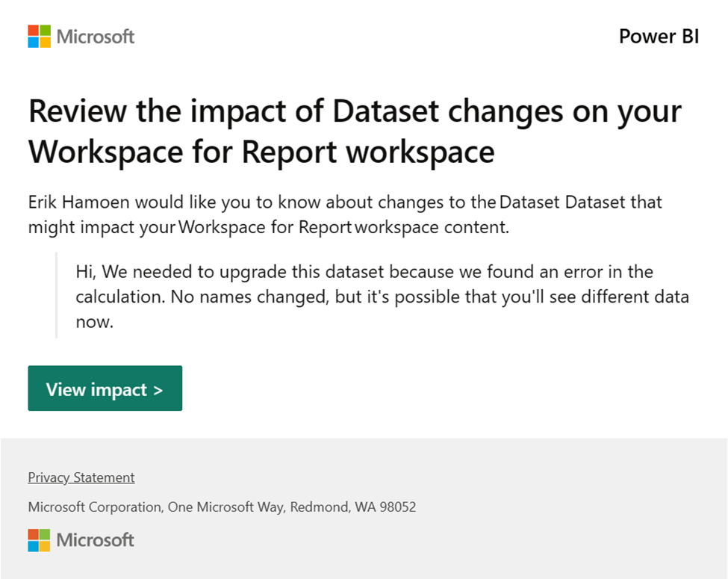This screenshot has width=728, height=579.
Task: Click the word calculation in the quoted message
Action: 119,297
